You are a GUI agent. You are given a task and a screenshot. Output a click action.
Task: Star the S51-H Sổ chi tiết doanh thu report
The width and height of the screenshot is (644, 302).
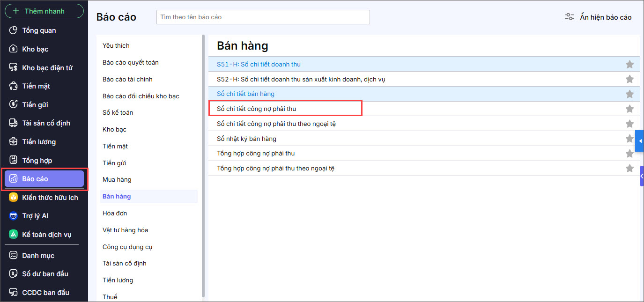point(629,64)
